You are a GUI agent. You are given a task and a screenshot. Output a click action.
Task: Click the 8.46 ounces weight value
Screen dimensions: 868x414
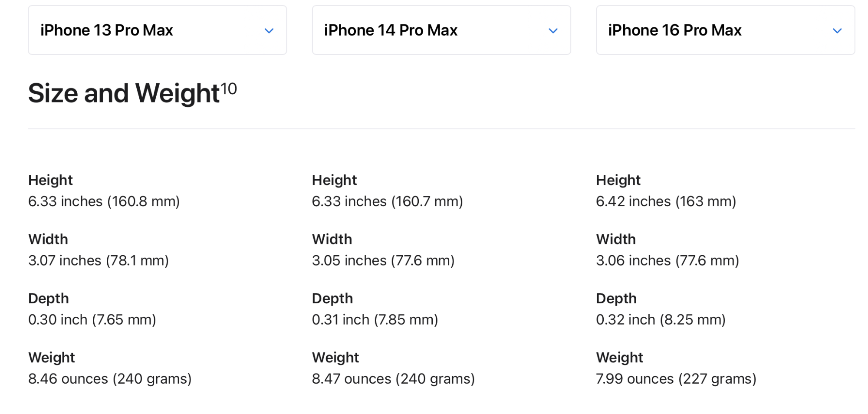click(68, 379)
